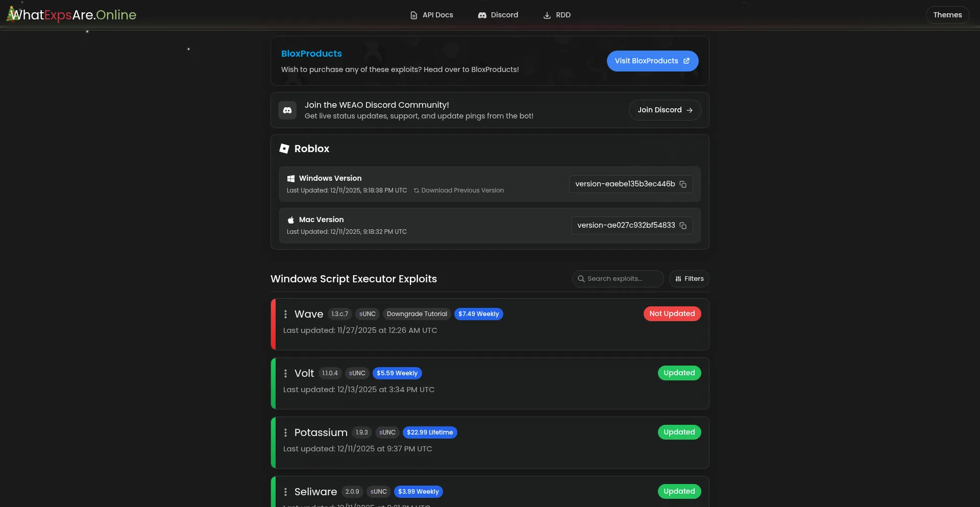Click the Not Updated status badge for Wave

pos(672,313)
